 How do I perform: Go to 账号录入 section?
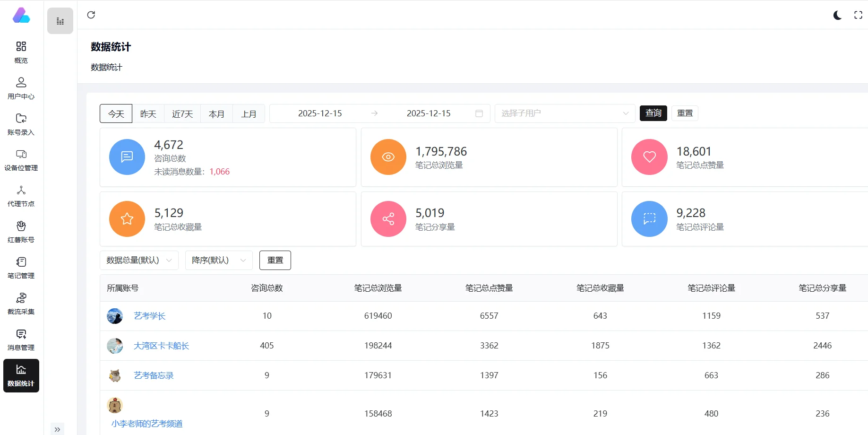[21, 124]
